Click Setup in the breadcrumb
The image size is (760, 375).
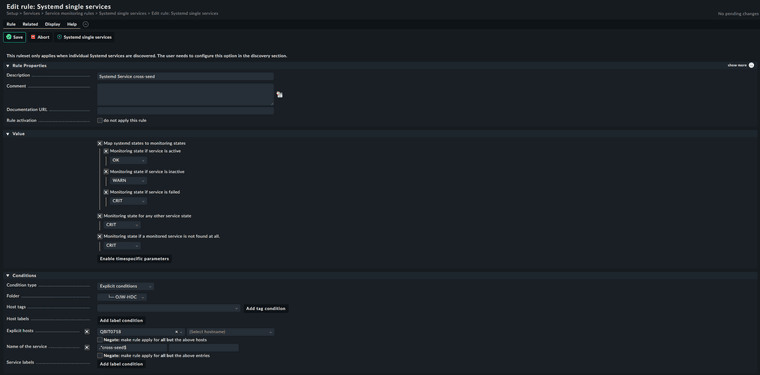(12, 14)
